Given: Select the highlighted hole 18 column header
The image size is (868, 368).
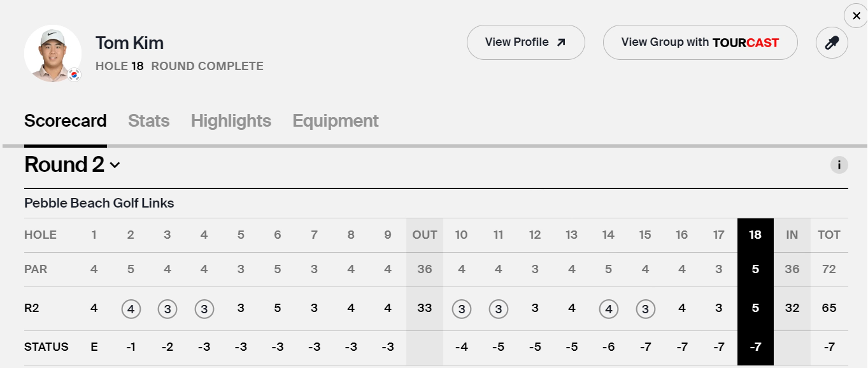Looking at the screenshot, I should pos(755,235).
